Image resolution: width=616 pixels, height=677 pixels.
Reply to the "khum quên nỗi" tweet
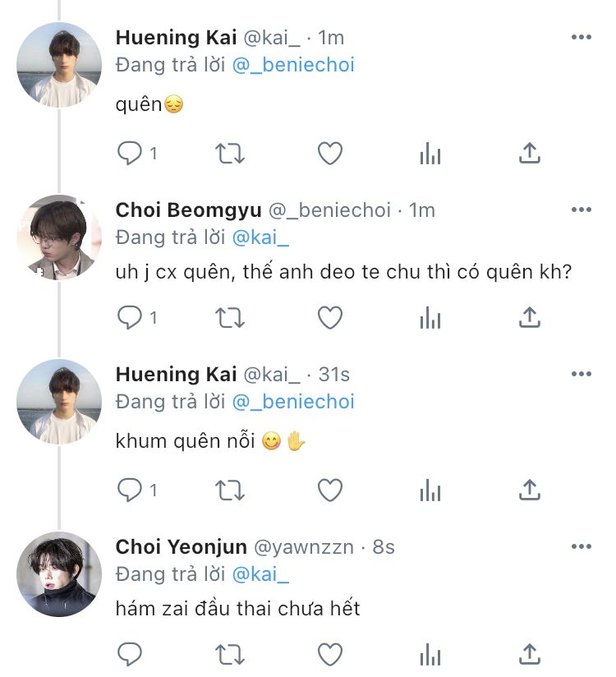coord(130,490)
